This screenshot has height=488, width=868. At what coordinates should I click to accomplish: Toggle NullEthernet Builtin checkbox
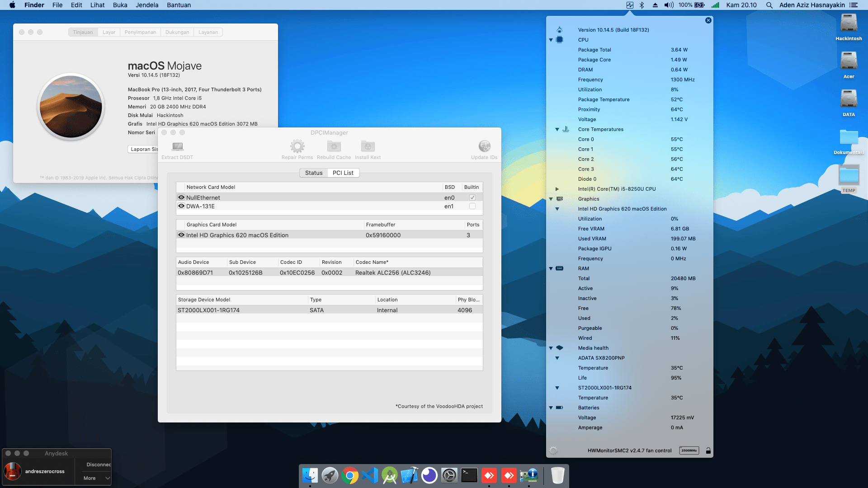(472, 197)
